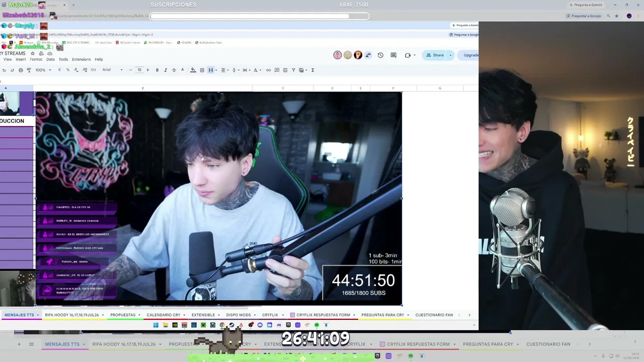Screen dimensions: 644x362
Task: Open the CALENDARIO CRY sheet tab
Action: click(167, 315)
